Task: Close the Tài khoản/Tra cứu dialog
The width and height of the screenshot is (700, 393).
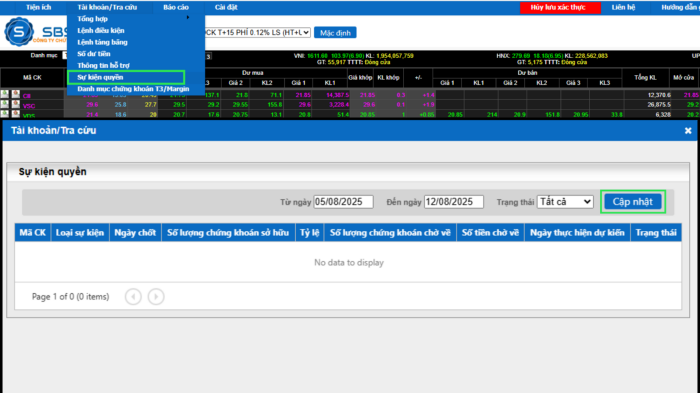Action: pos(688,130)
